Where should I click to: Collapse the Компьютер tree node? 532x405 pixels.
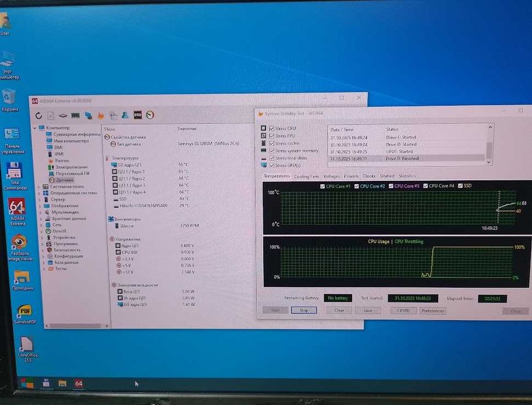35,128
